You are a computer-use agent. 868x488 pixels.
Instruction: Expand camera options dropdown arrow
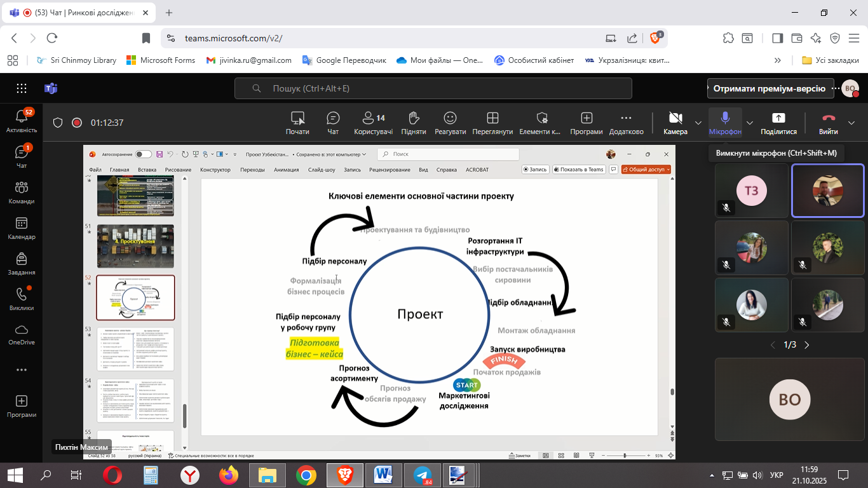(x=698, y=123)
